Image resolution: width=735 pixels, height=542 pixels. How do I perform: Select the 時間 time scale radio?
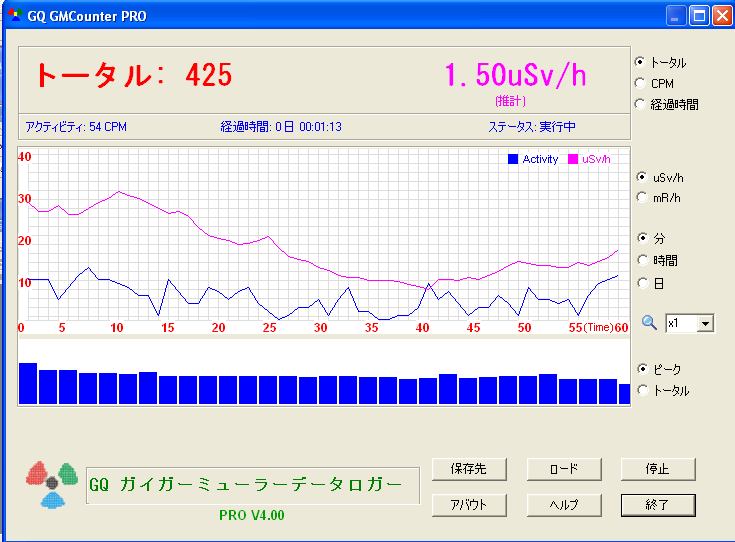643,260
